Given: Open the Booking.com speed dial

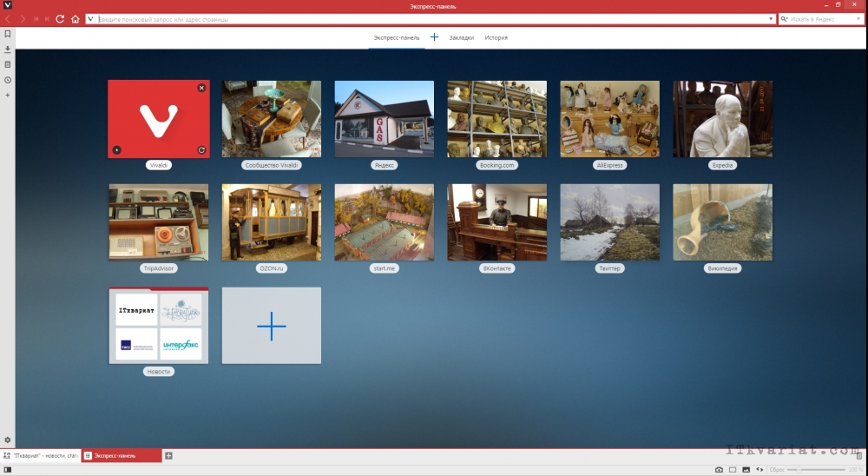Looking at the screenshot, I should (x=497, y=119).
